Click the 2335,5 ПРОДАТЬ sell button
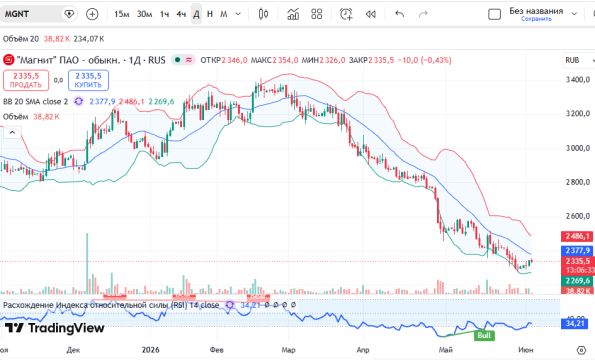 (26, 80)
